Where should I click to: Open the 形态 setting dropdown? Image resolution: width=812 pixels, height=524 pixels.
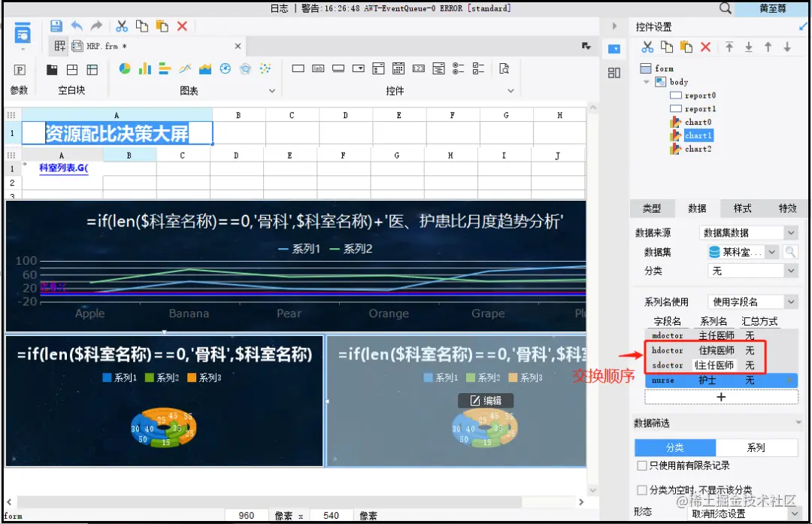745,513
